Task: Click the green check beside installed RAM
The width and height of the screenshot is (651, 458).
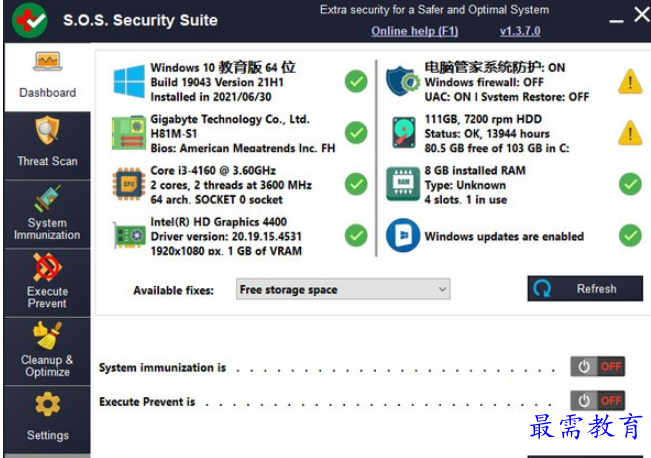Action: pyautogui.click(x=630, y=184)
